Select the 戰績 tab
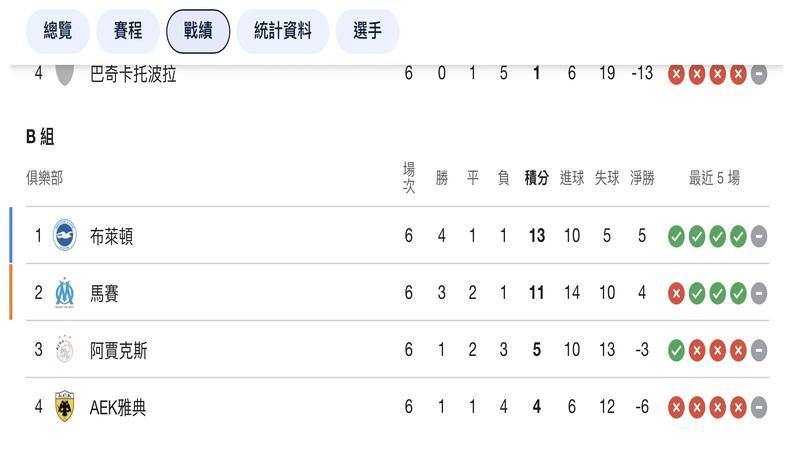 point(198,31)
